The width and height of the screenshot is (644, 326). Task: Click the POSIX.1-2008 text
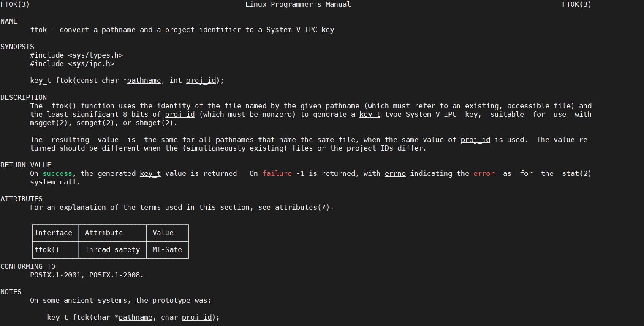pyautogui.click(x=114, y=275)
